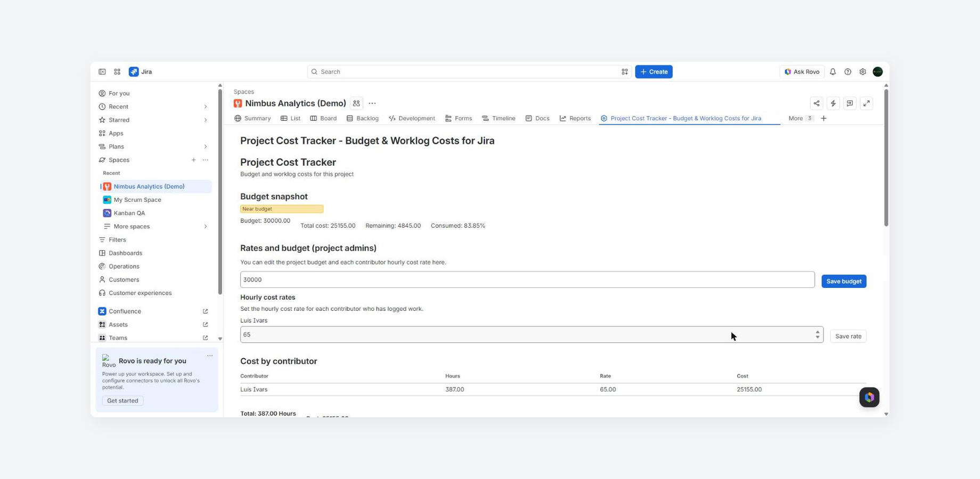Open Dashboards in sidebar
Image resolution: width=980 pixels, height=479 pixels.
pyautogui.click(x=125, y=253)
